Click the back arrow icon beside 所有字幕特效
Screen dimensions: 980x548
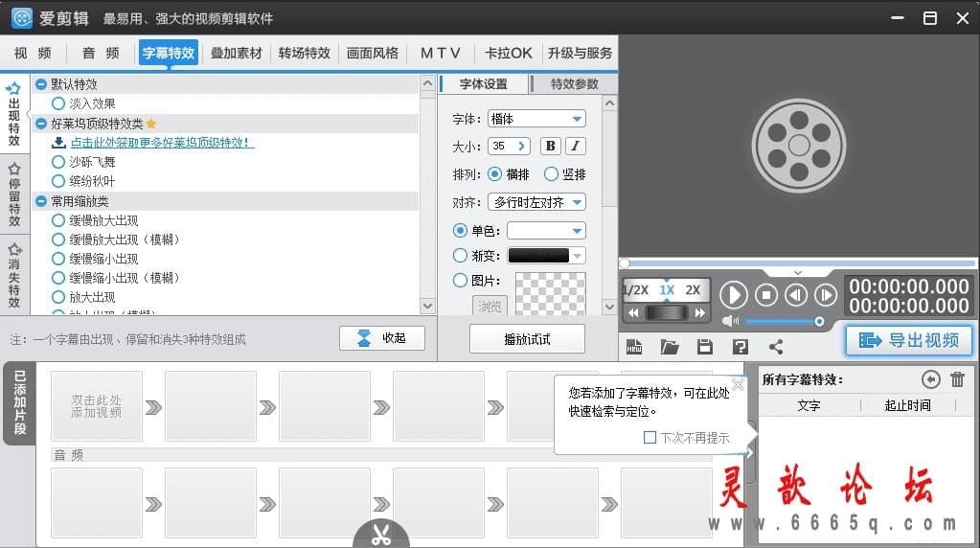pyautogui.click(x=930, y=379)
